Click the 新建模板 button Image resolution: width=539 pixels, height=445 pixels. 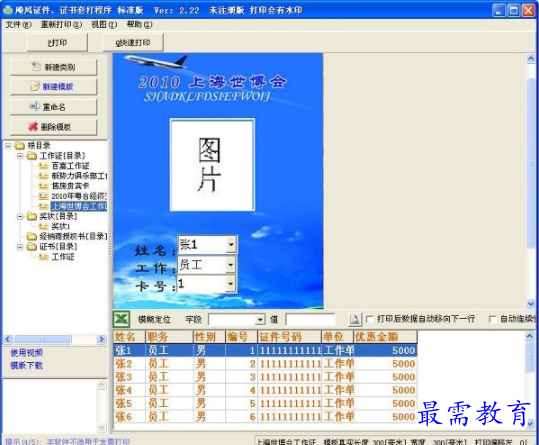tap(54, 87)
